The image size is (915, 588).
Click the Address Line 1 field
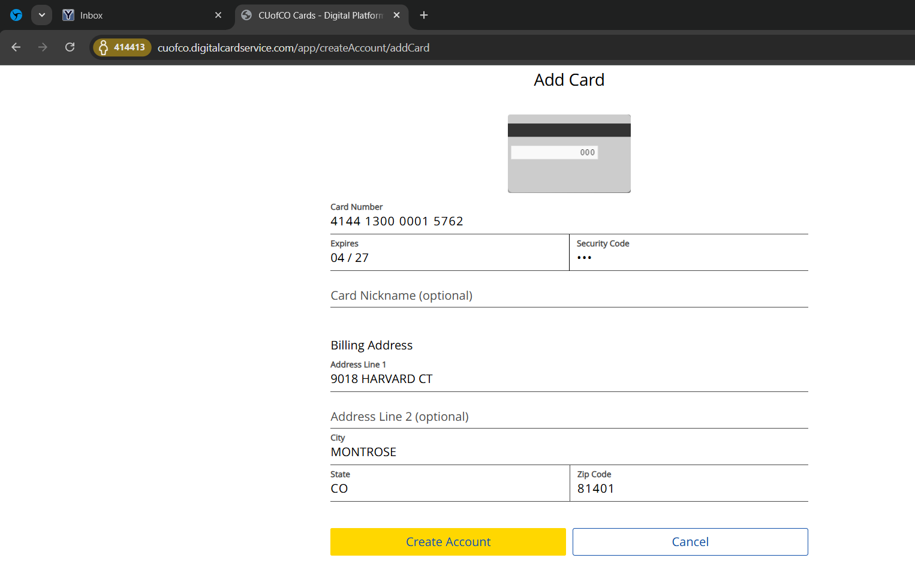click(568, 379)
